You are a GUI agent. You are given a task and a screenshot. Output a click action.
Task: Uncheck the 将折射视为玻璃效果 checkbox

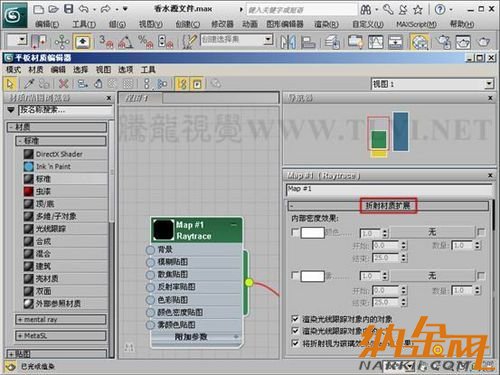(x=295, y=343)
